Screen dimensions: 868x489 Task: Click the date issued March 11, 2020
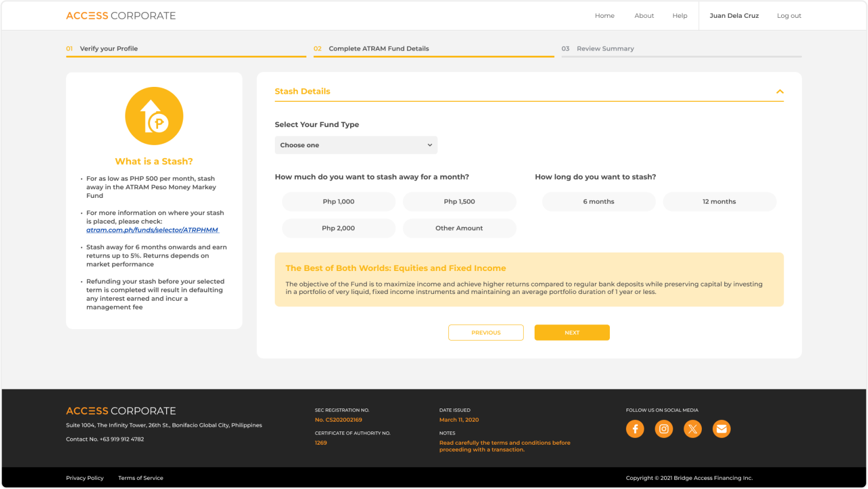pyautogui.click(x=459, y=420)
